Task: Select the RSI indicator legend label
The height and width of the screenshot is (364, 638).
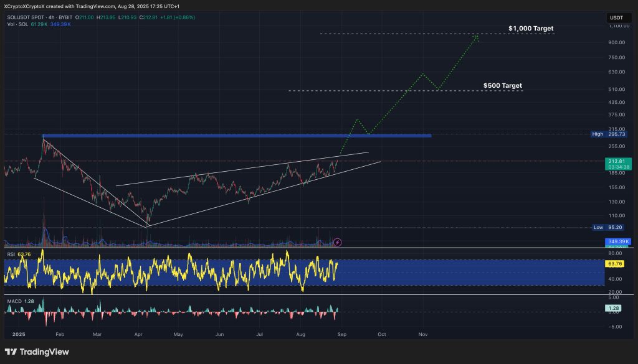Action: click(x=11, y=254)
